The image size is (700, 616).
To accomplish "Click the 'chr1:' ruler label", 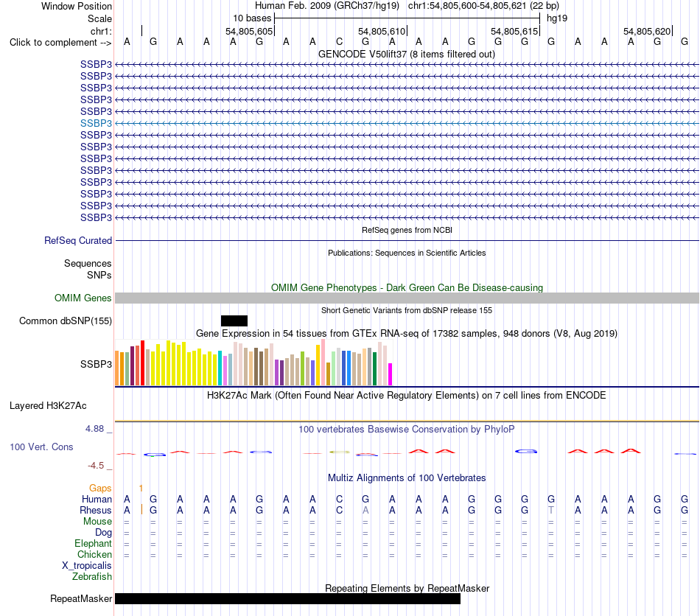I will [x=101, y=31].
